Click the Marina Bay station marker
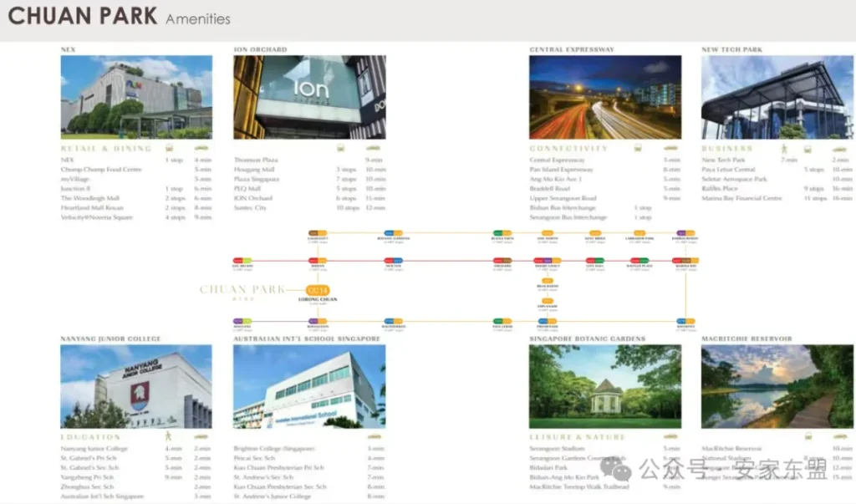This screenshot has width=856, height=504. coord(685,261)
